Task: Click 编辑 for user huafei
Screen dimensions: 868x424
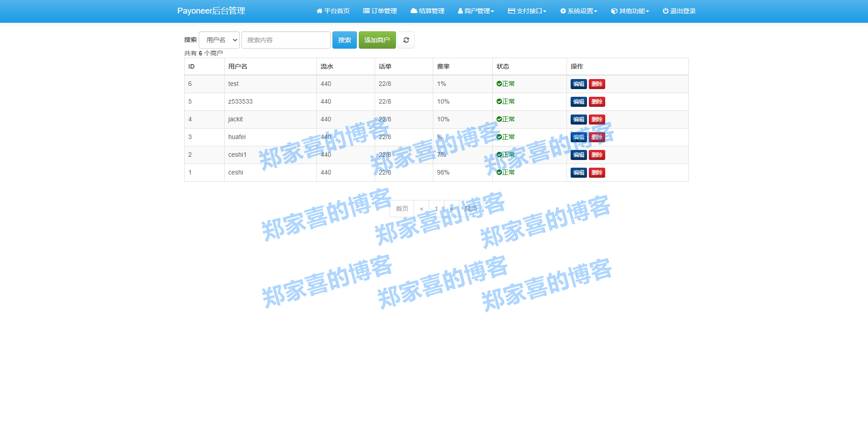Action: [579, 137]
